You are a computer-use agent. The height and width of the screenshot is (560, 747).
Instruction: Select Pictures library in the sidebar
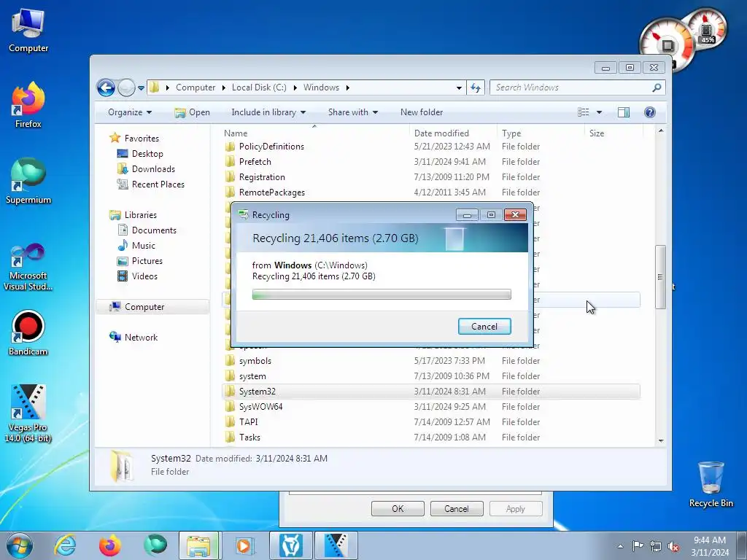[x=147, y=261]
